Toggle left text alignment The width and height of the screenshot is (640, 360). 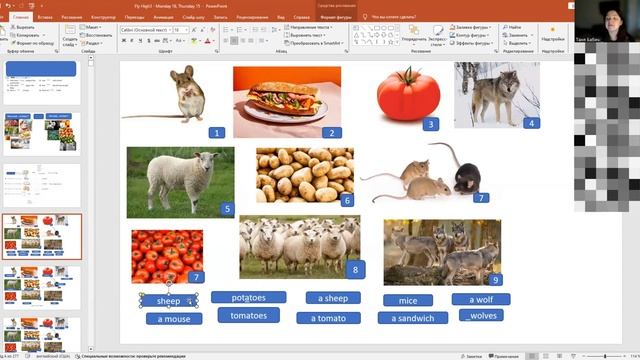tap(226, 41)
